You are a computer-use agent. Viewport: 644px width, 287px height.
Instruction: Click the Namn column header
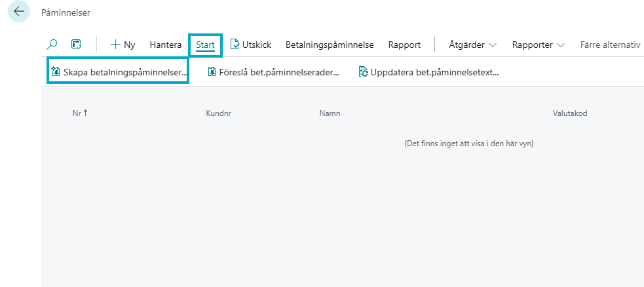pyautogui.click(x=330, y=113)
